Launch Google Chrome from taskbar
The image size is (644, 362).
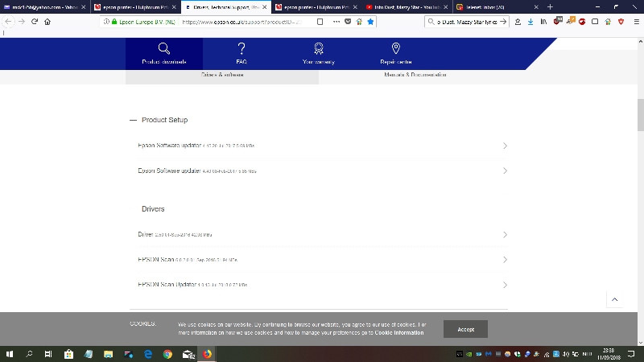pos(167,354)
